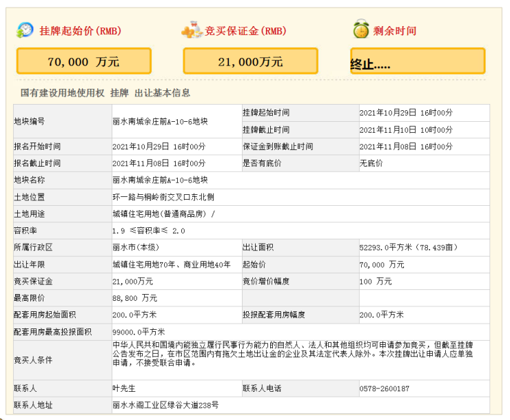Click the 挂牌截止时间 date 2021年11月10日

[x=406, y=129]
